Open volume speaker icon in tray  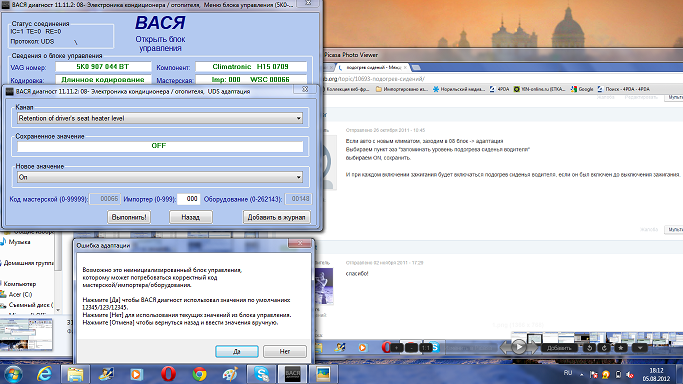click(630, 374)
